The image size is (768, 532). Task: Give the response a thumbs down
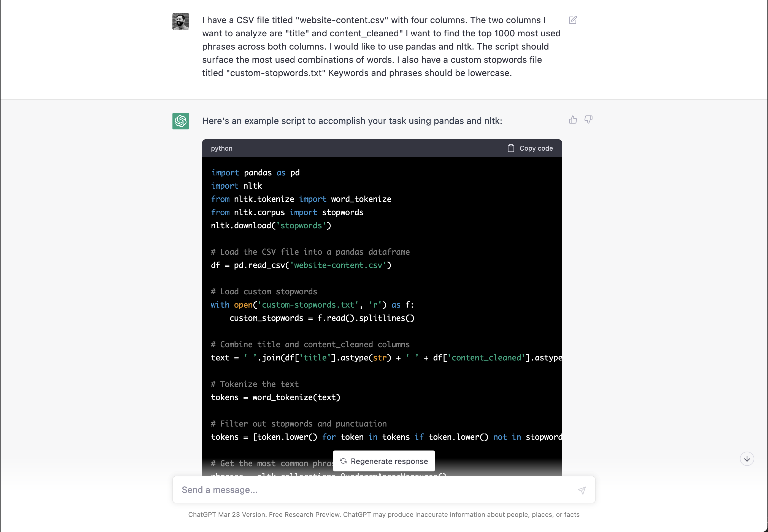pyautogui.click(x=588, y=120)
